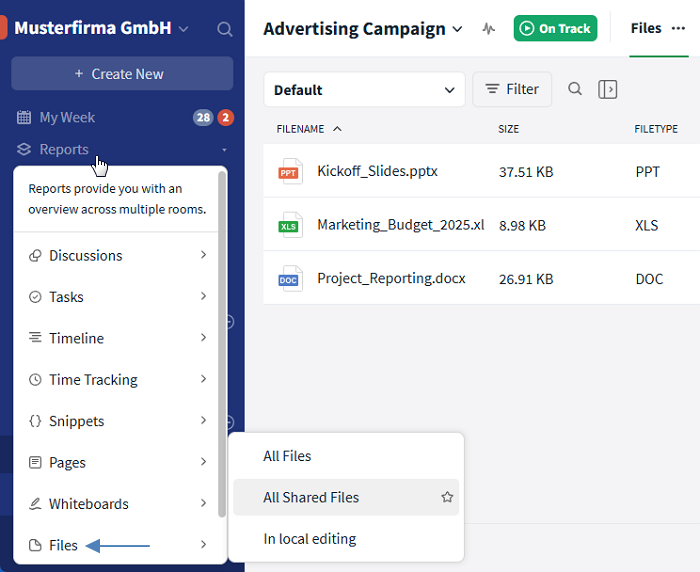The height and width of the screenshot is (572, 700).
Task: Open the Filter button
Action: 512,89
